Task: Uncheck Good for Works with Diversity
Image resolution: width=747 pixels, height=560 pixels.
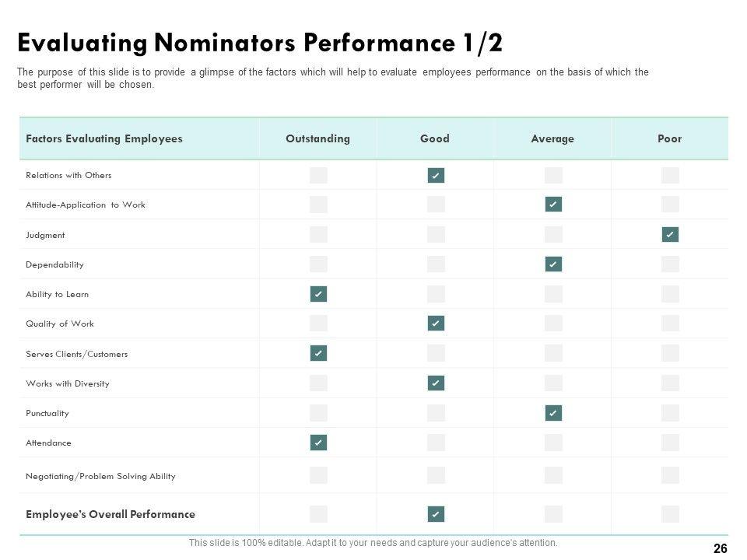Action: [436, 383]
